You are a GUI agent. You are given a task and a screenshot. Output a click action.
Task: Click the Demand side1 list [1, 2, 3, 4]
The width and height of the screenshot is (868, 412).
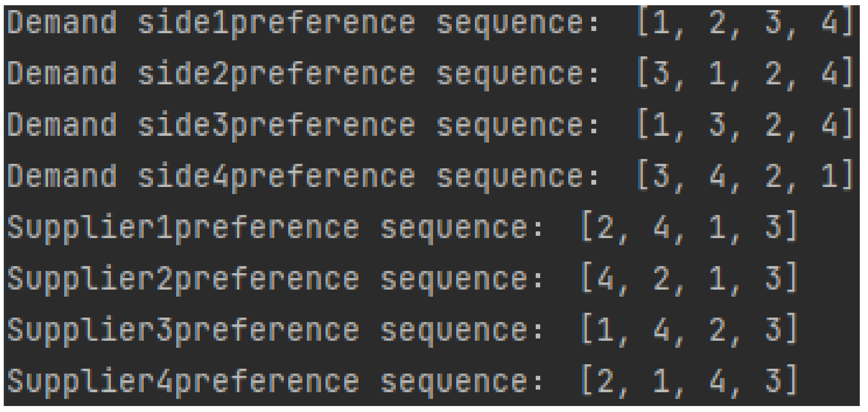click(x=745, y=23)
